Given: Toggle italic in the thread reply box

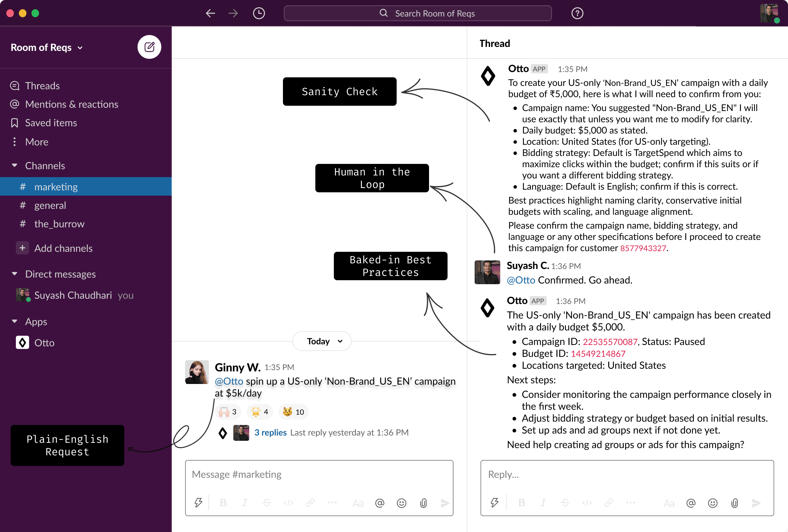Looking at the screenshot, I should point(543,503).
